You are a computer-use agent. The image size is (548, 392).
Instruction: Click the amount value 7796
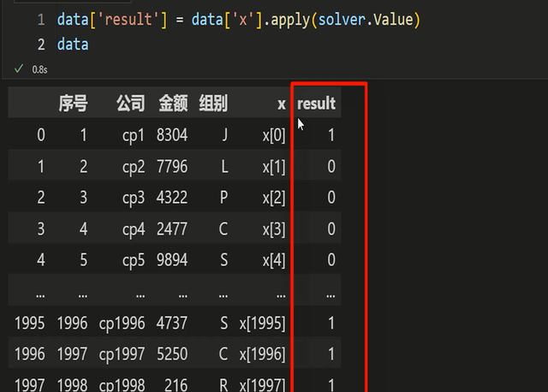pyautogui.click(x=172, y=166)
